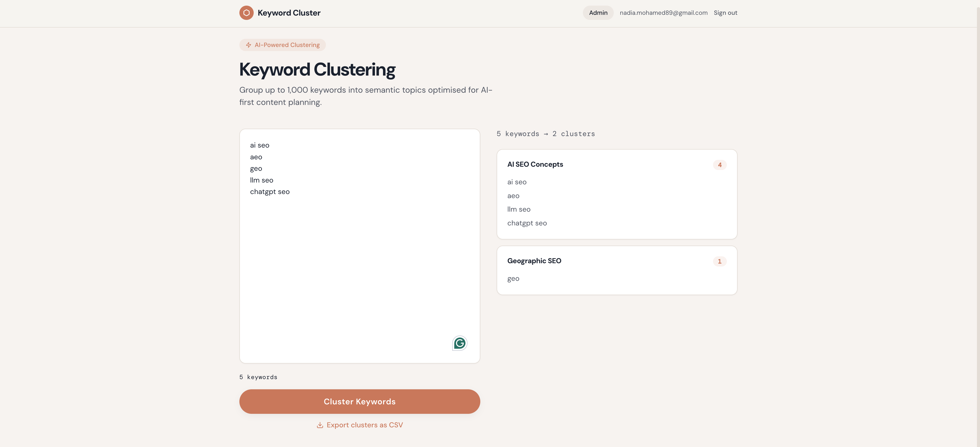Viewport: 980px width, 447px height.
Task: Click the nadia.mohamed89@gmail.com account email
Action: 664,13
